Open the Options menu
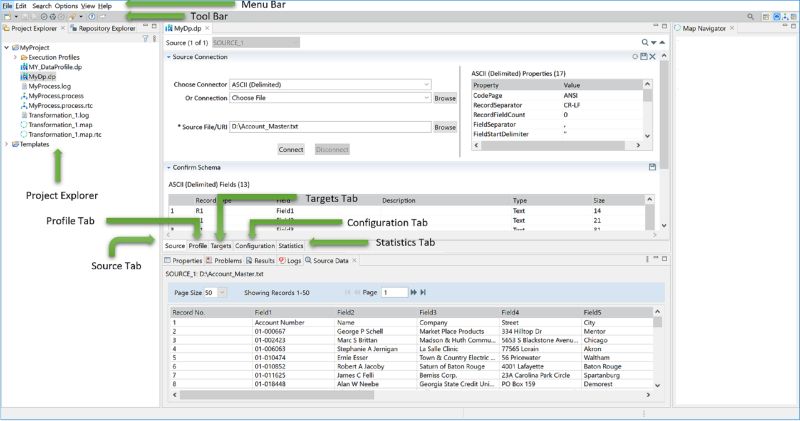The width and height of the screenshot is (800, 421). click(66, 6)
